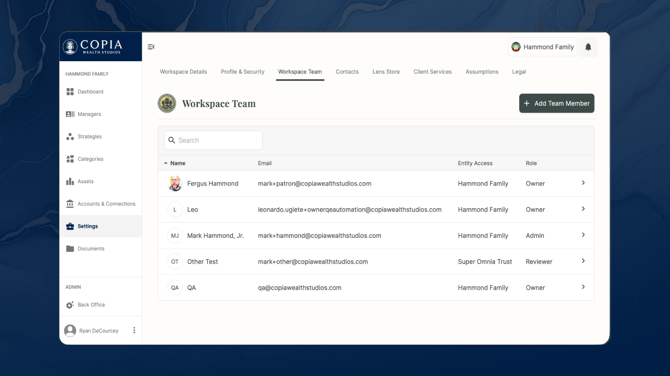Image resolution: width=670 pixels, height=376 pixels.
Task: Click Fergus Hammond's profile photo
Action: tap(175, 183)
